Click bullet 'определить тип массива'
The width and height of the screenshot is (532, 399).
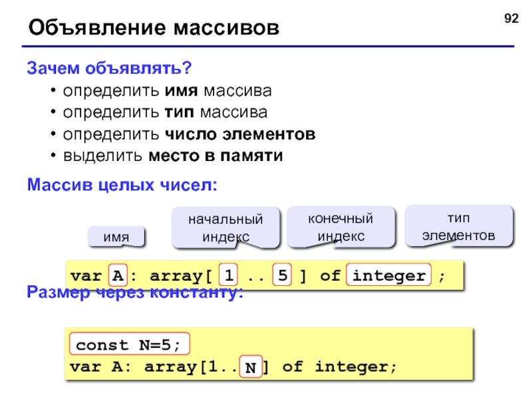coord(165,112)
